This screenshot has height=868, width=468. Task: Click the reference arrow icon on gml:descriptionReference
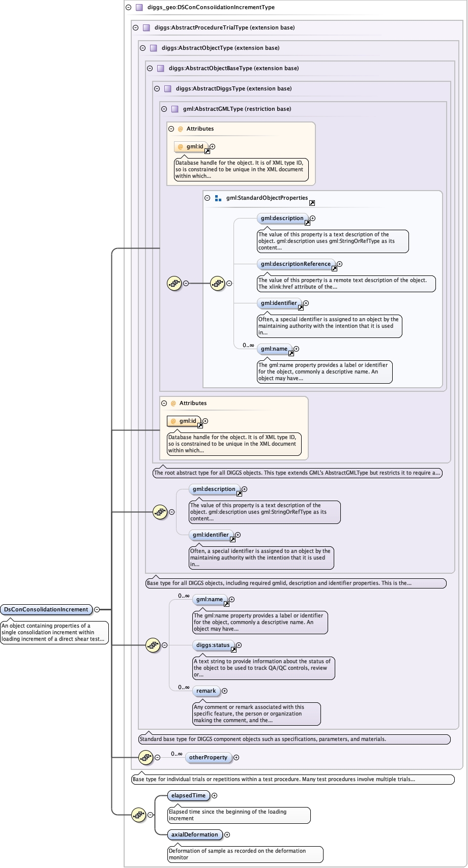pyautogui.click(x=334, y=268)
